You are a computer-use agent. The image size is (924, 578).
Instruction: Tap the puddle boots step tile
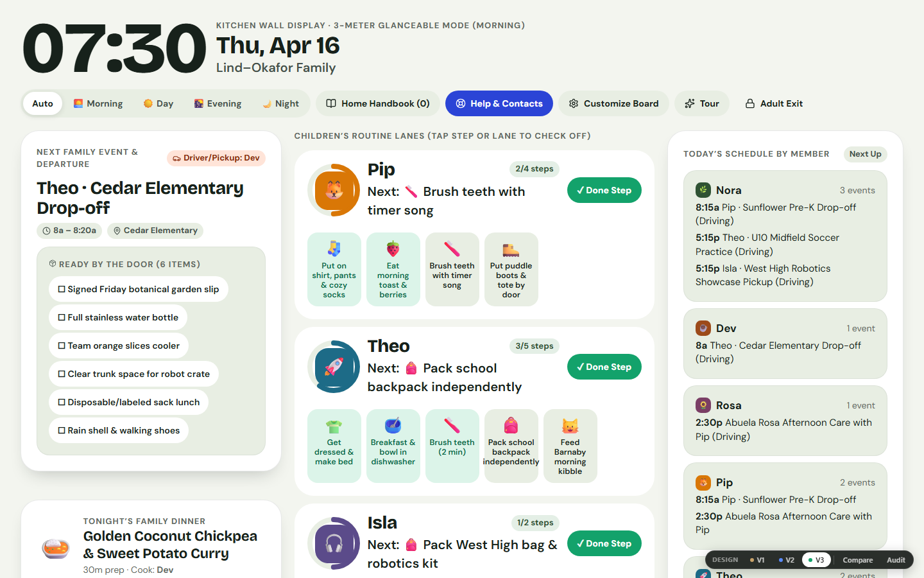pos(511,269)
